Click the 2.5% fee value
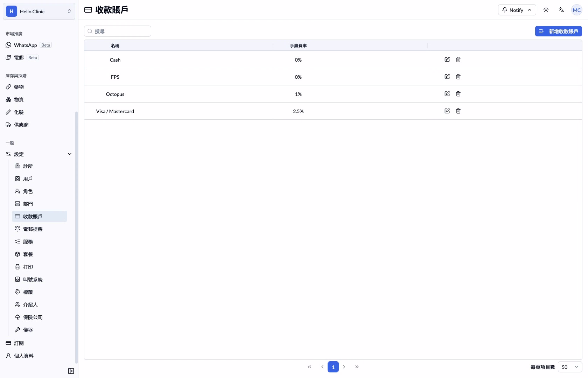This screenshot has height=378, width=588. point(298,111)
